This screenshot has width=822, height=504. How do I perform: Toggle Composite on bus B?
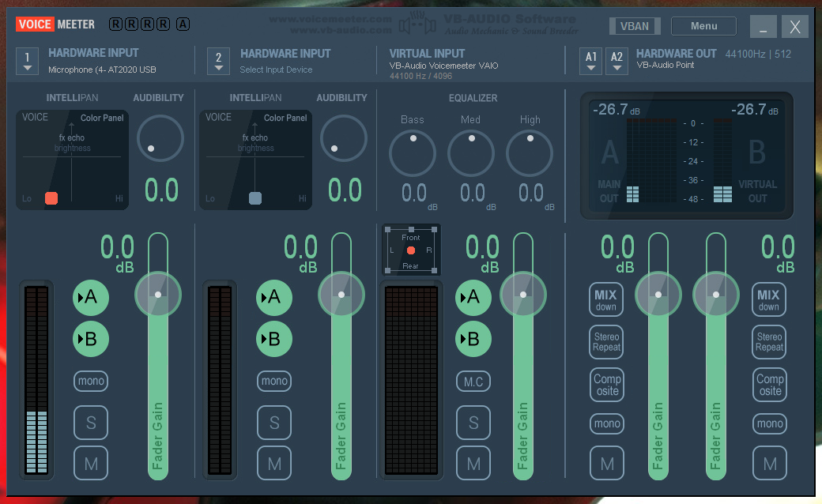770,385
